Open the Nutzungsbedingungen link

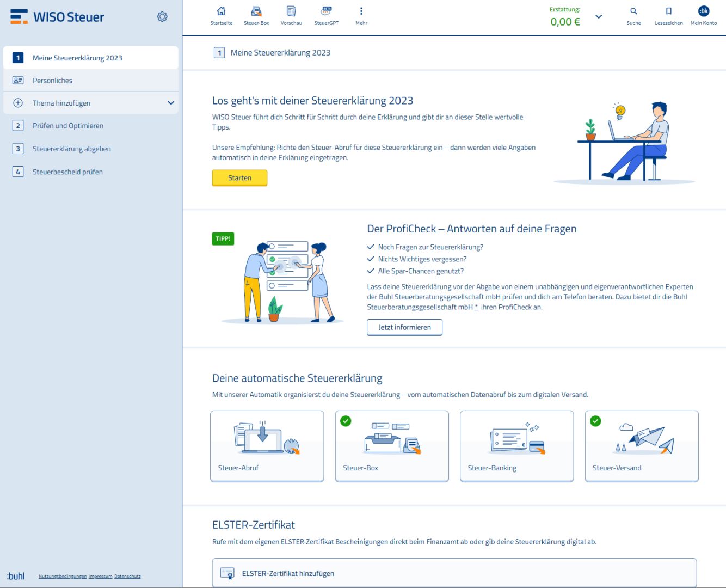[63, 576]
